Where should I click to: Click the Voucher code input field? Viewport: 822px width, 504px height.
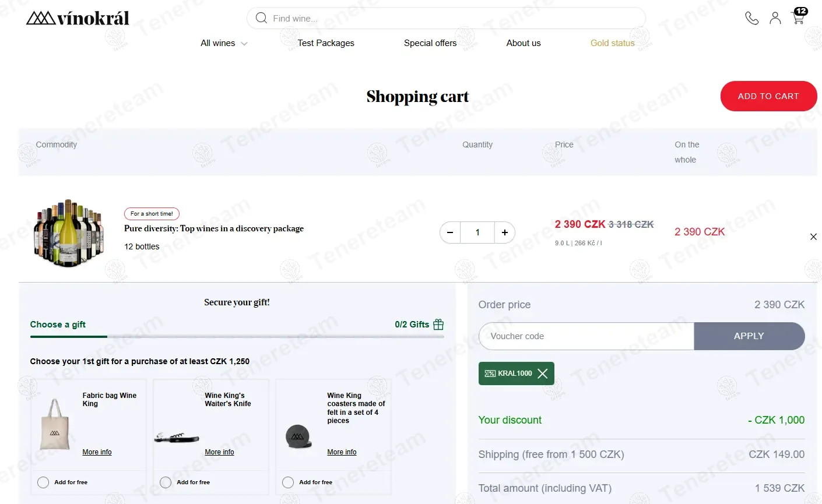click(x=586, y=336)
